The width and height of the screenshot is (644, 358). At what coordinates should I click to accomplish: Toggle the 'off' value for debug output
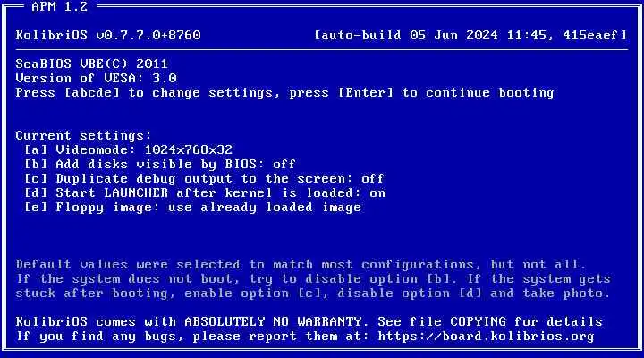[x=372, y=178]
